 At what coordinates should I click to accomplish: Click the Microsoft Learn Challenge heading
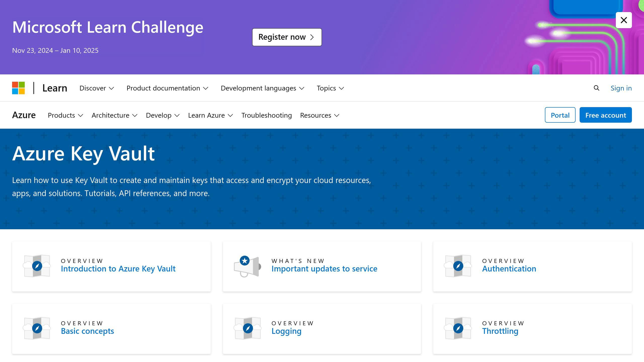tap(108, 27)
